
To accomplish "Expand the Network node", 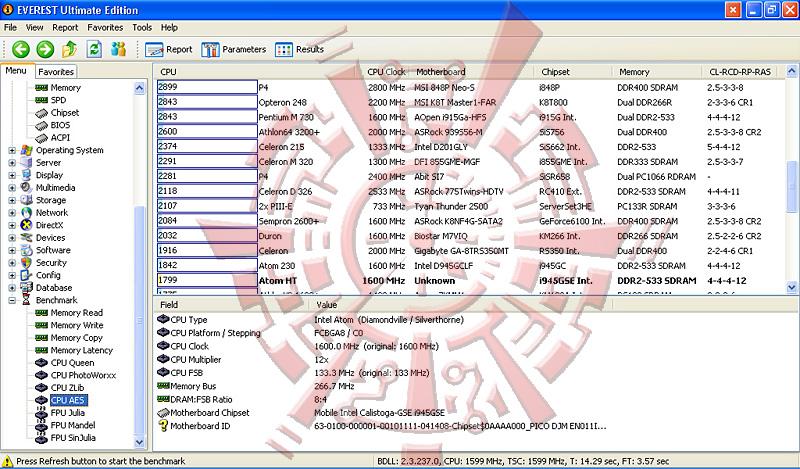I will coord(12,213).
